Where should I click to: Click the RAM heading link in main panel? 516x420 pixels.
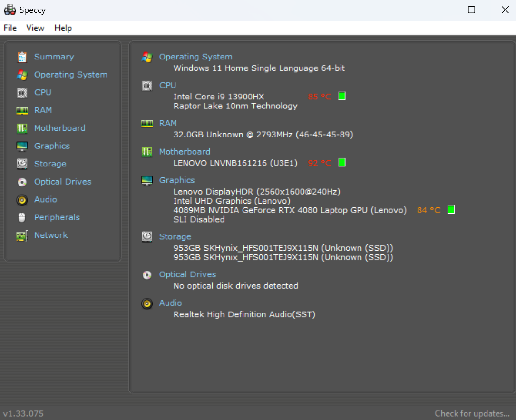(168, 123)
